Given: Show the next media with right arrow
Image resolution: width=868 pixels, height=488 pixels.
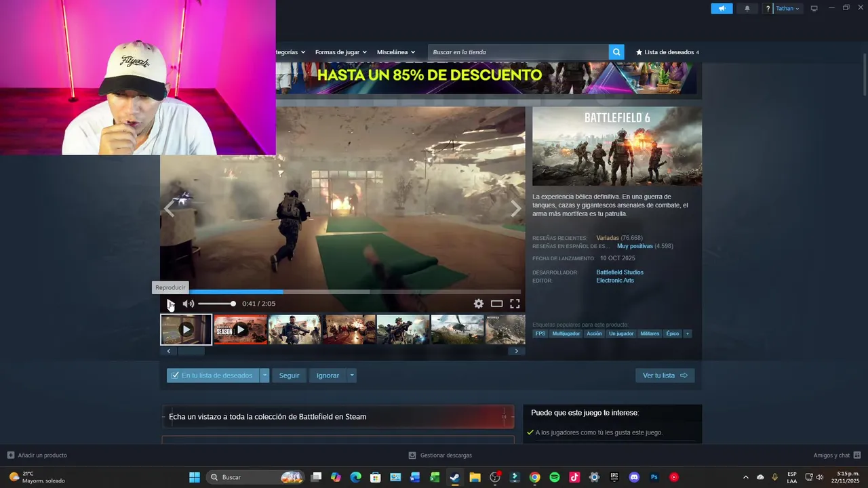Looking at the screenshot, I should pos(516,209).
